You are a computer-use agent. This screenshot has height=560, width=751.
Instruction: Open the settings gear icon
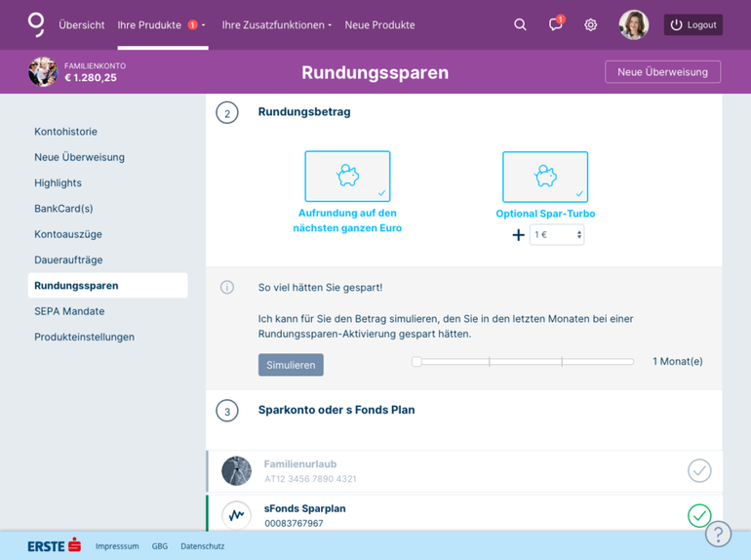pos(590,25)
